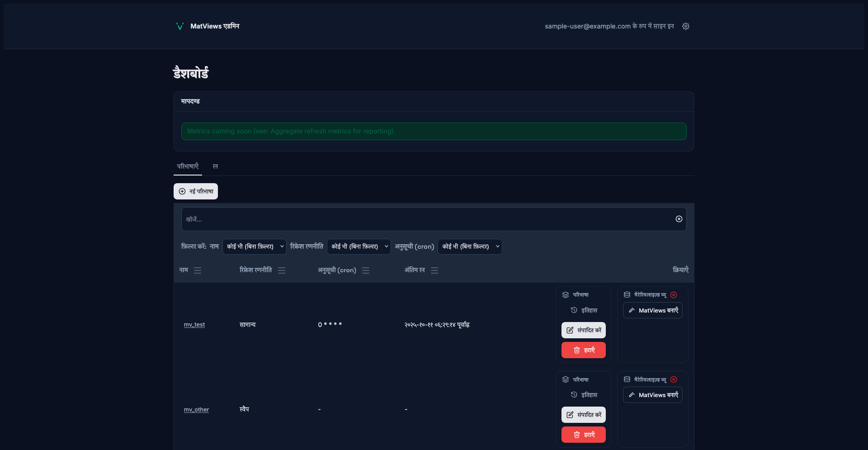Click in the खोजें search field
Screen dimensions: 868x450
[x=425, y=219]
